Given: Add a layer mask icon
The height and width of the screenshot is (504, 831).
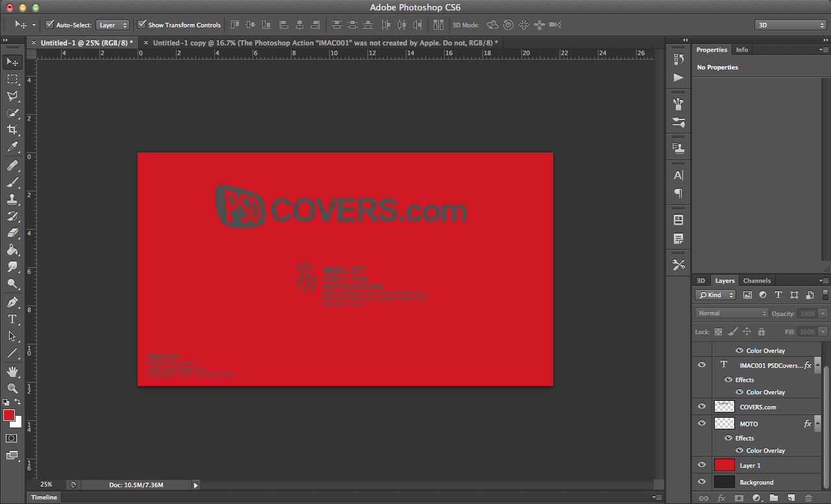Looking at the screenshot, I should 739,498.
